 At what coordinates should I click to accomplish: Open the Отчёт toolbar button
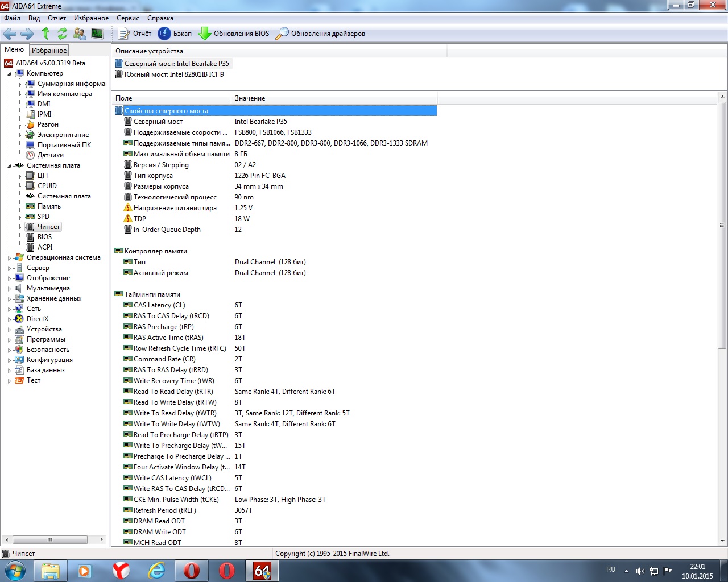coord(135,34)
